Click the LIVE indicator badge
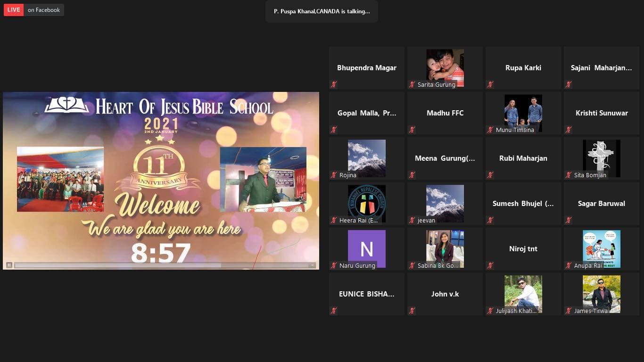Viewport: 644px width, 362px height. [x=14, y=10]
